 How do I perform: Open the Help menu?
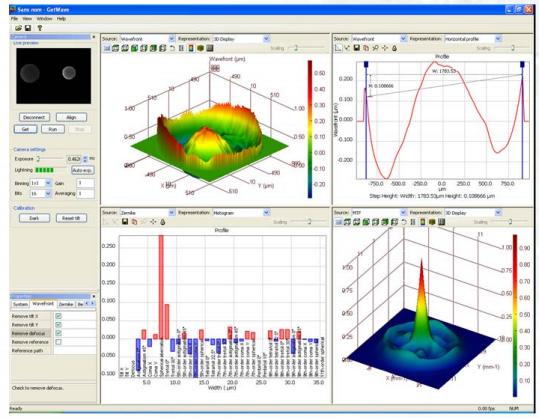click(61, 19)
